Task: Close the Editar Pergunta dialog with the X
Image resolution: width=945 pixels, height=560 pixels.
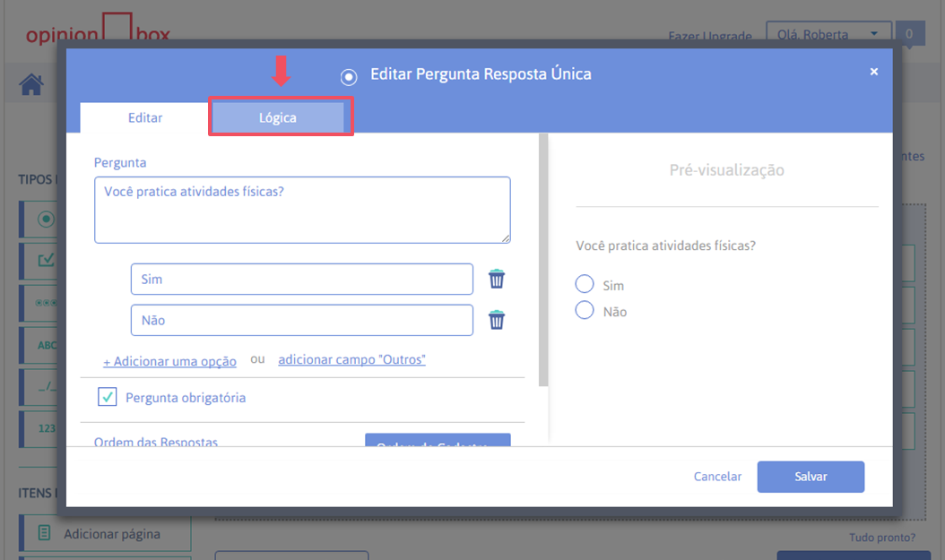Action: (874, 72)
